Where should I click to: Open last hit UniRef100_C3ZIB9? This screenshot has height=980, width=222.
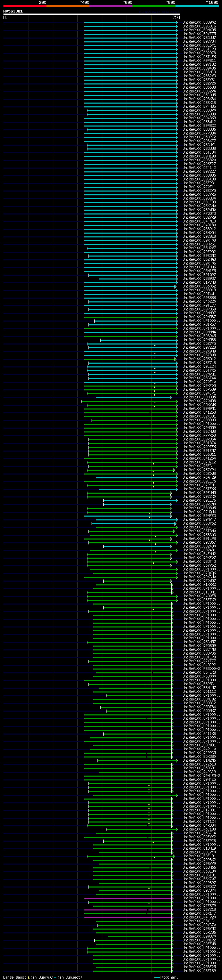[199, 971]
